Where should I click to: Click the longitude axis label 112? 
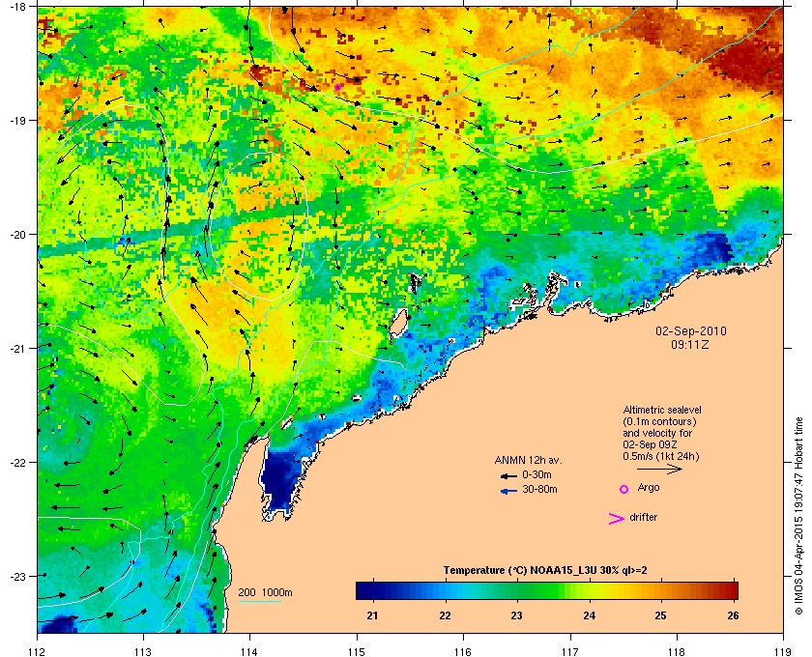[x=38, y=651]
